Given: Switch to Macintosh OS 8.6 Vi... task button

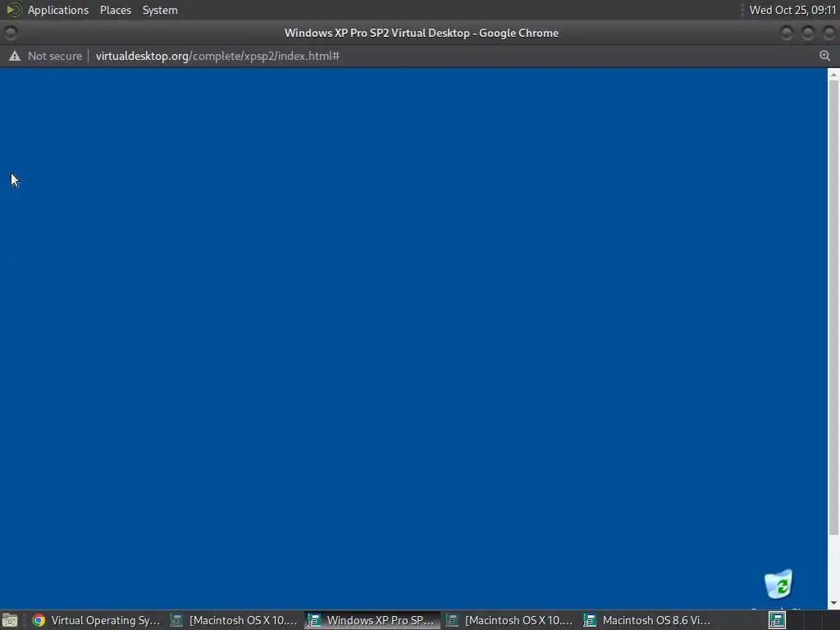Looking at the screenshot, I should pos(647,620).
